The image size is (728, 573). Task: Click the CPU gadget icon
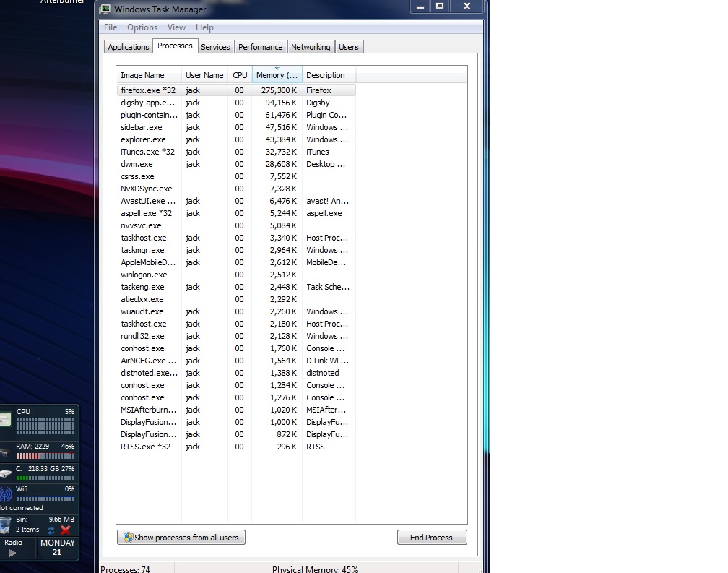click(x=6, y=418)
